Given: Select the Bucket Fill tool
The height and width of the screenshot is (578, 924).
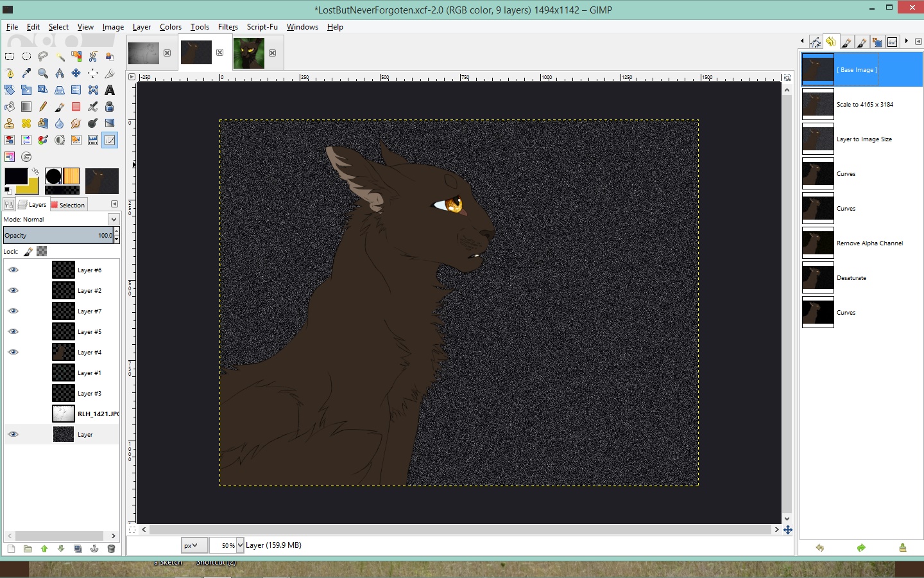Looking at the screenshot, I should click(x=10, y=107).
